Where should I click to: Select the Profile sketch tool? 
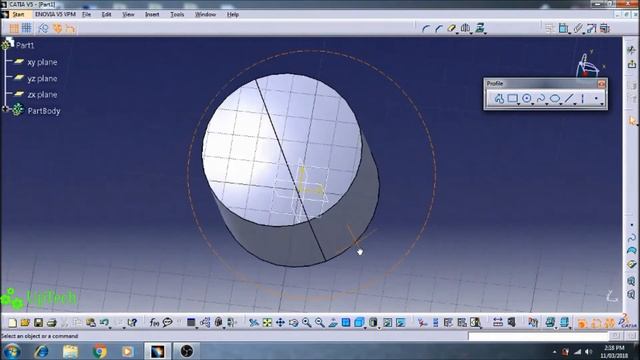pos(499,98)
